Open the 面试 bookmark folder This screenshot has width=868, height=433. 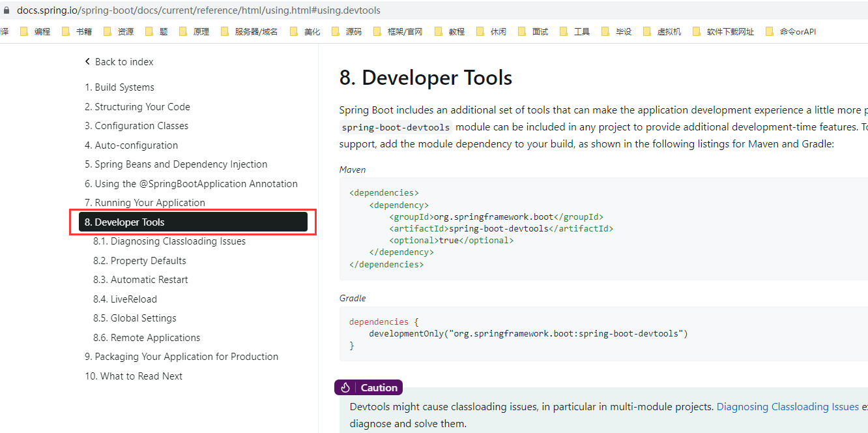[x=533, y=31]
